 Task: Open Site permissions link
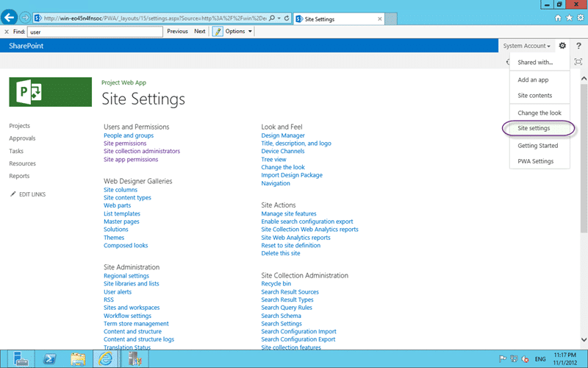(125, 143)
